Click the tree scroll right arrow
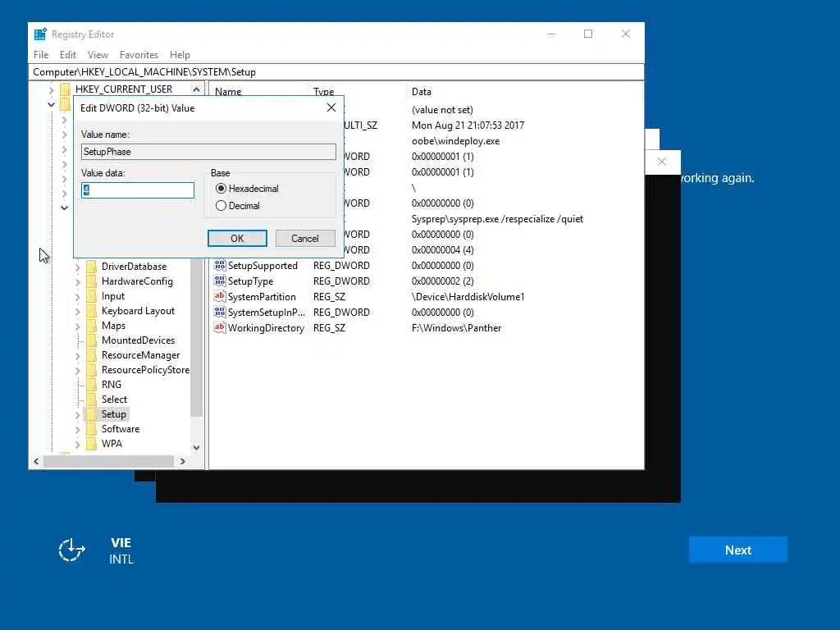Image resolution: width=840 pixels, height=630 pixels. (x=183, y=461)
